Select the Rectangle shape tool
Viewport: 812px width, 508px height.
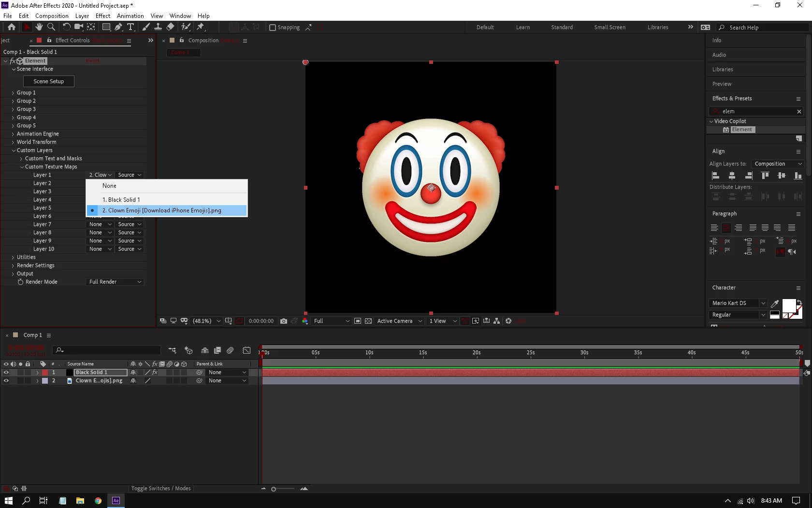point(106,27)
